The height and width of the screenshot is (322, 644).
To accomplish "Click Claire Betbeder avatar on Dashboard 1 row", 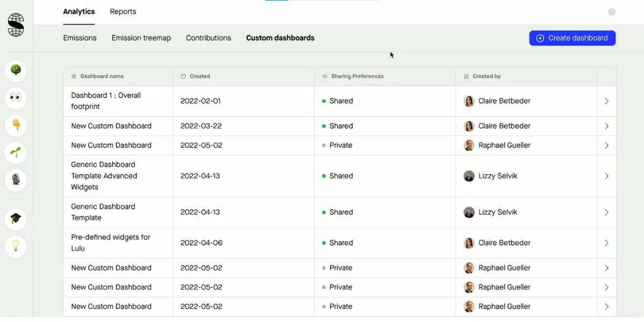I will pos(469,101).
